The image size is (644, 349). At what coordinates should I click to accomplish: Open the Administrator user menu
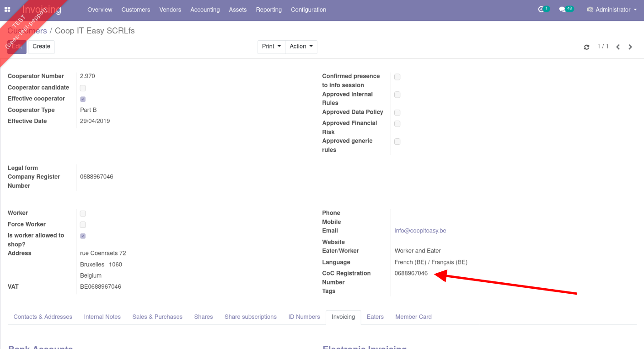click(x=612, y=10)
